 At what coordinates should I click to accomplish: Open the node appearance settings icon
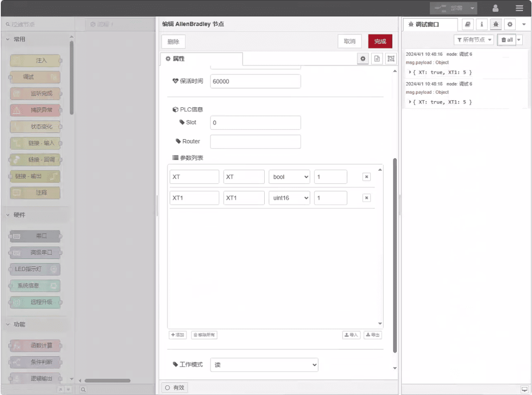click(391, 59)
